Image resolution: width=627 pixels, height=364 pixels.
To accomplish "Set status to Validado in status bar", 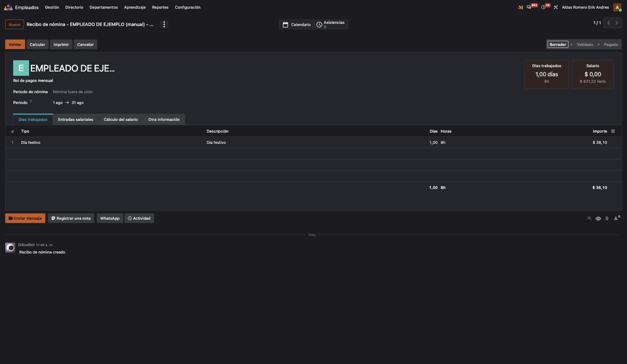I will point(585,45).
